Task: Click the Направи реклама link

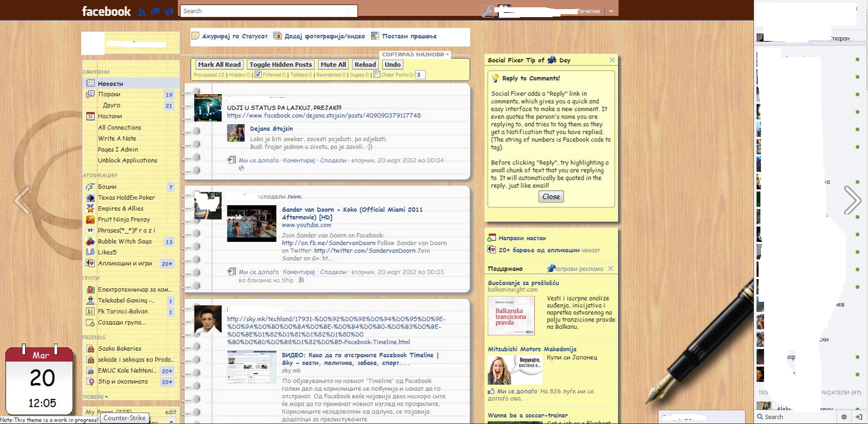Action: [x=579, y=269]
